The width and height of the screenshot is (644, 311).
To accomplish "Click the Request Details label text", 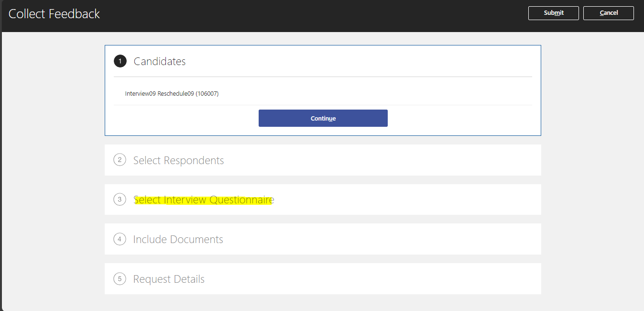I will [169, 278].
